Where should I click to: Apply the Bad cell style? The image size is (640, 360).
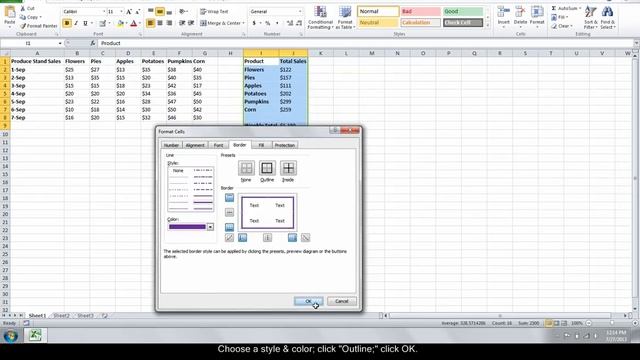click(x=420, y=11)
